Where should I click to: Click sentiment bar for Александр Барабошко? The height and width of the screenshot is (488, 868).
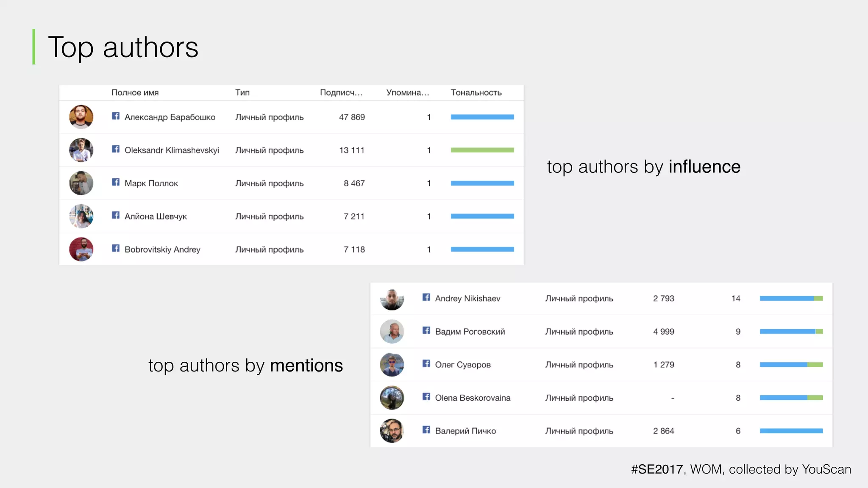(x=482, y=117)
